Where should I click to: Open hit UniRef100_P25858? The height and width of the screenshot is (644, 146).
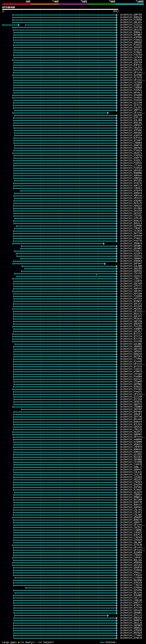click(131, 20)
